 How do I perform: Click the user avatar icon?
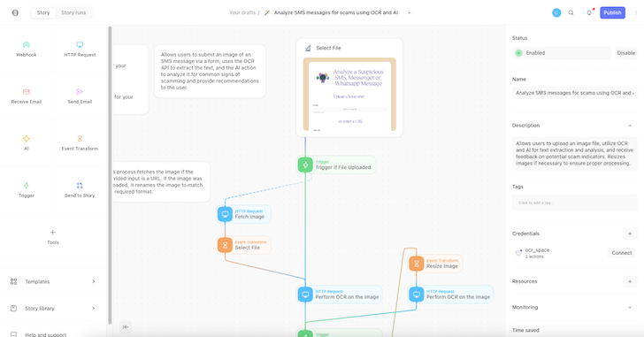tap(556, 12)
